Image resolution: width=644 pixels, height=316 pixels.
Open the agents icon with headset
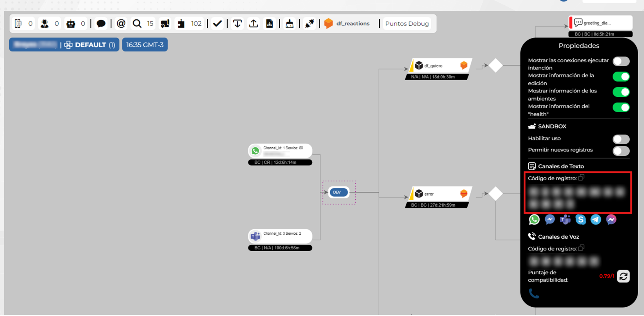tap(45, 24)
